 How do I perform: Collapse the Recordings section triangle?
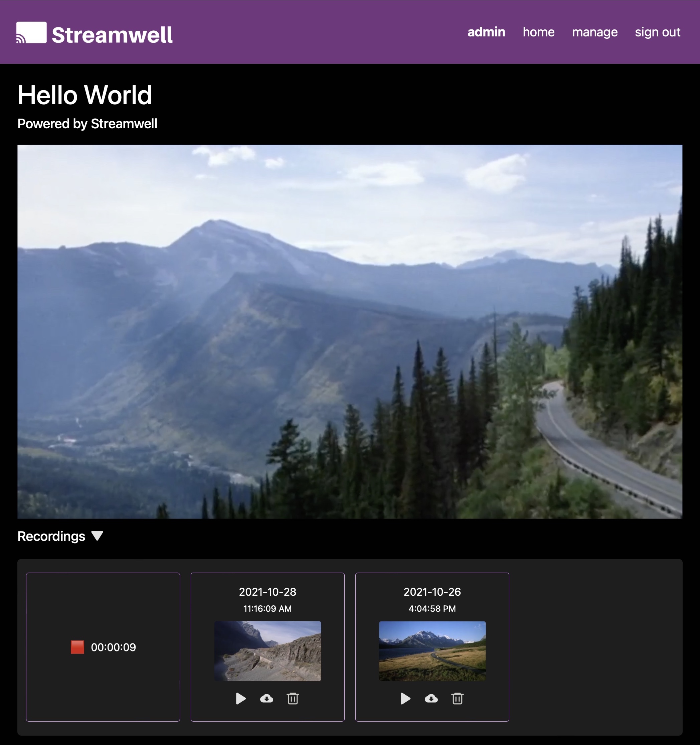point(98,536)
